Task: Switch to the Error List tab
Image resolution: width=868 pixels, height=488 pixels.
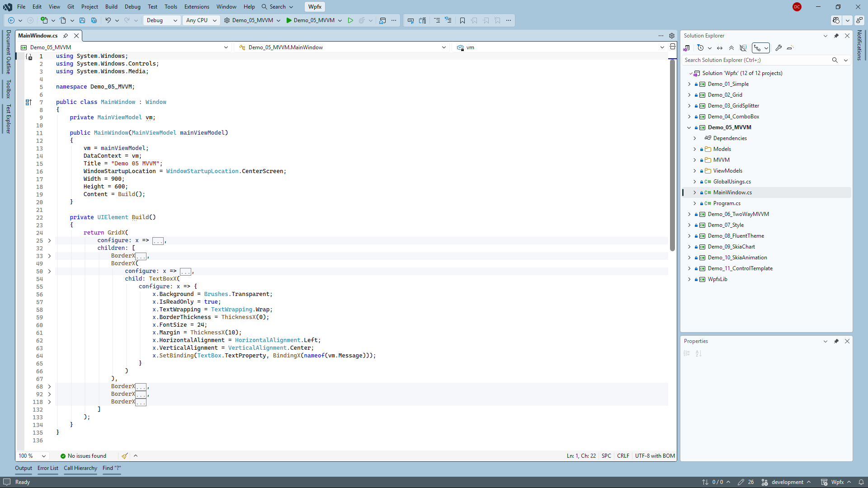Action: click(x=48, y=468)
